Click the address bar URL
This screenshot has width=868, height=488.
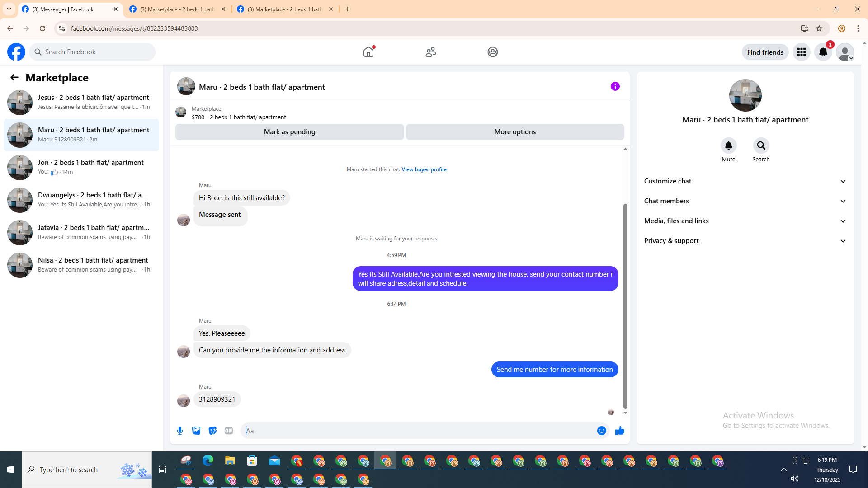coord(134,28)
